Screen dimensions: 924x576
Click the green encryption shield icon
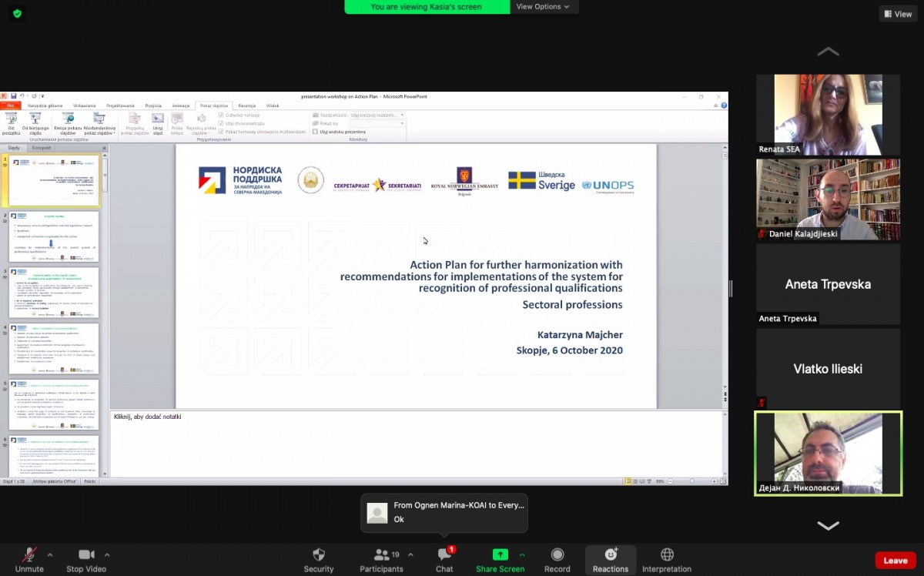click(x=17, y=14)
